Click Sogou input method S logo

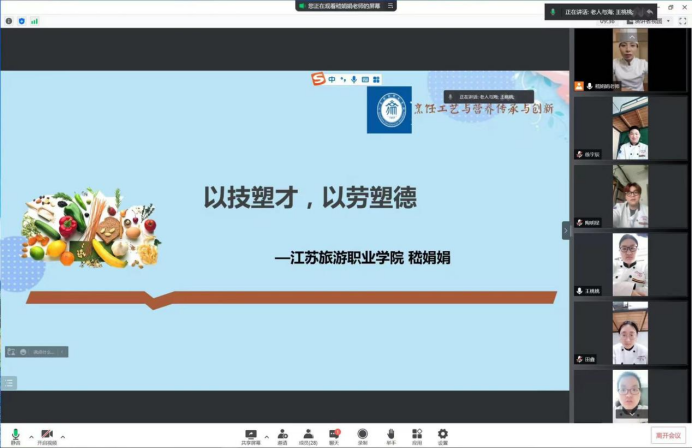coord(318,79)
